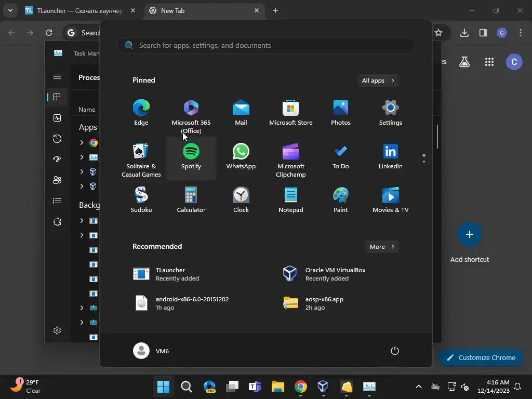Click All apps button
The height and width of the screenshot is (399, 532).
[378, 81]
